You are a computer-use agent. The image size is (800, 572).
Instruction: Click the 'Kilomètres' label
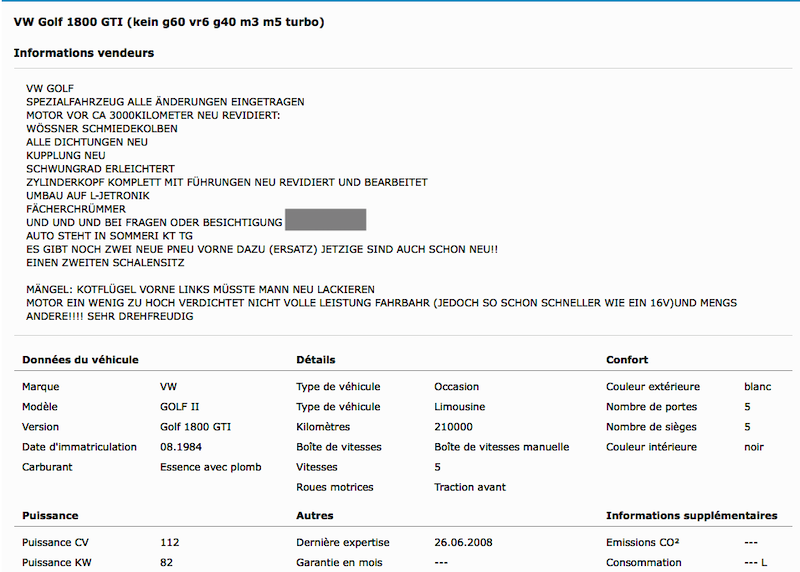pyautogui.click(x=323, y=427)
